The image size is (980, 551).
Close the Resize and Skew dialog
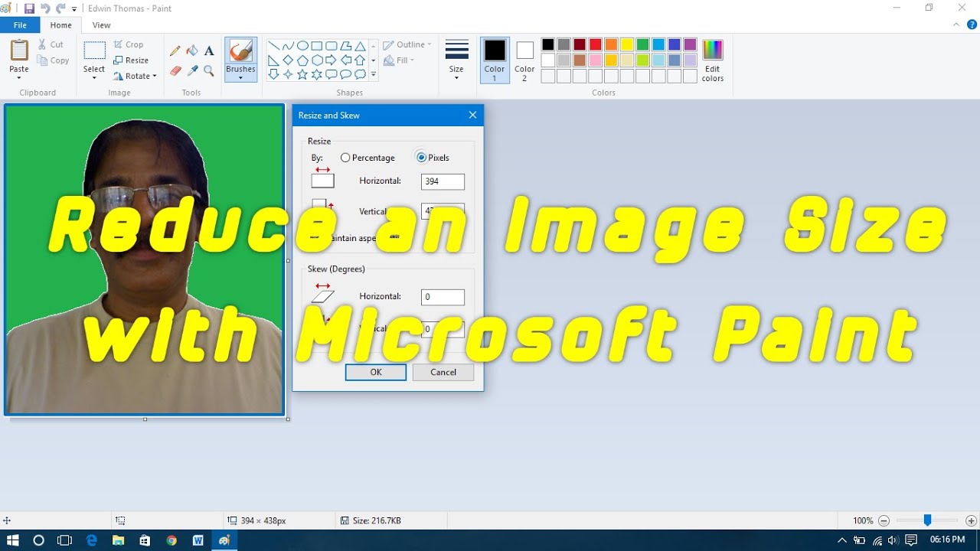click(x=472, y=115)
